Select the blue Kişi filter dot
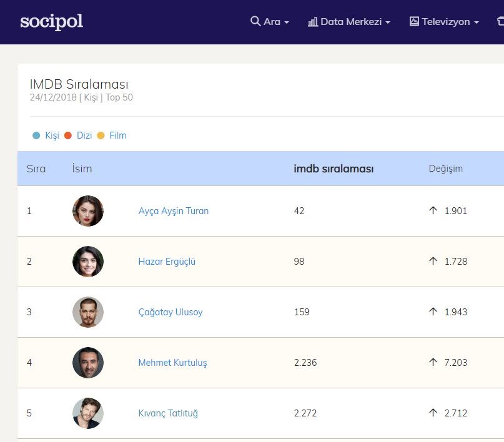Screen dimensions: 504x442 tap(36, 135)
